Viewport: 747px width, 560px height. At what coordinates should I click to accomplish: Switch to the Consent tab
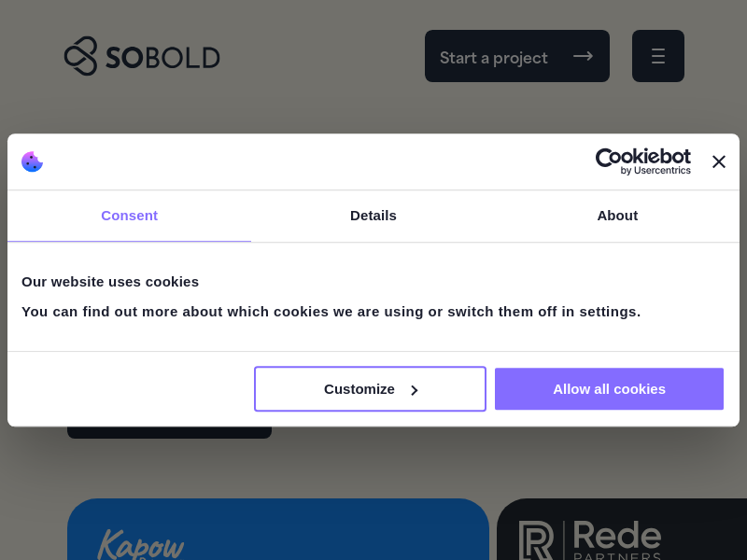click(129, 216)
